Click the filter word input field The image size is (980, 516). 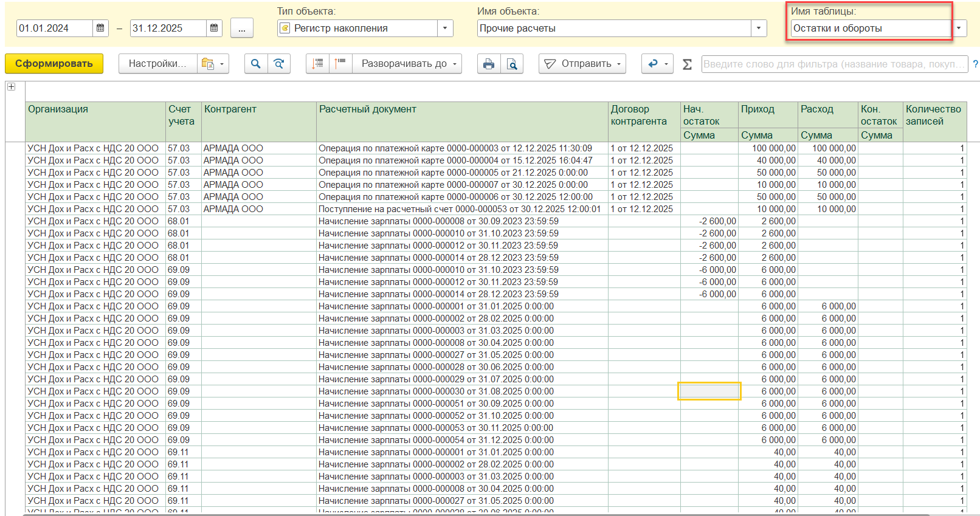[x=834, y=64]
